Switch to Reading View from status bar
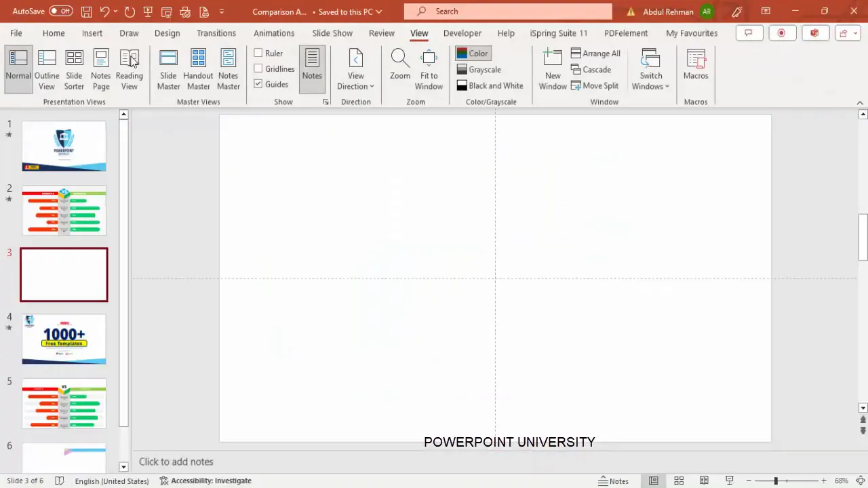This screenshot has height=488, width=868. click(705, 481)
